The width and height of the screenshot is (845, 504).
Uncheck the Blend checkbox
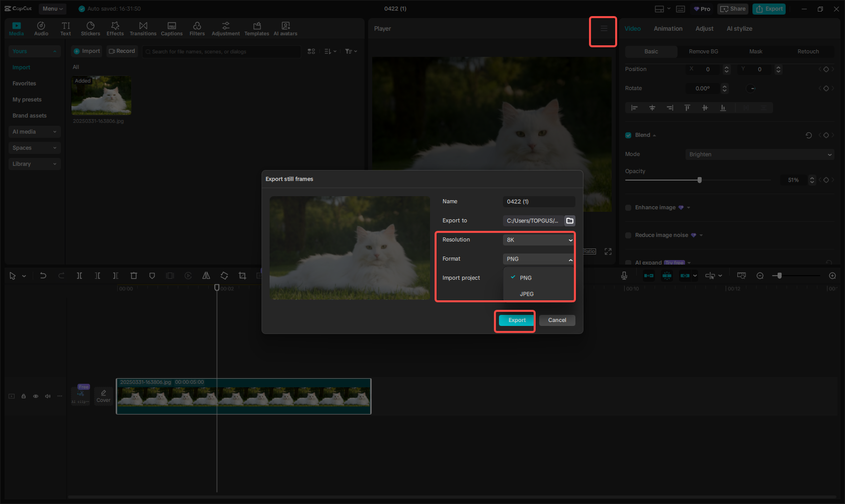click(628, 135)
